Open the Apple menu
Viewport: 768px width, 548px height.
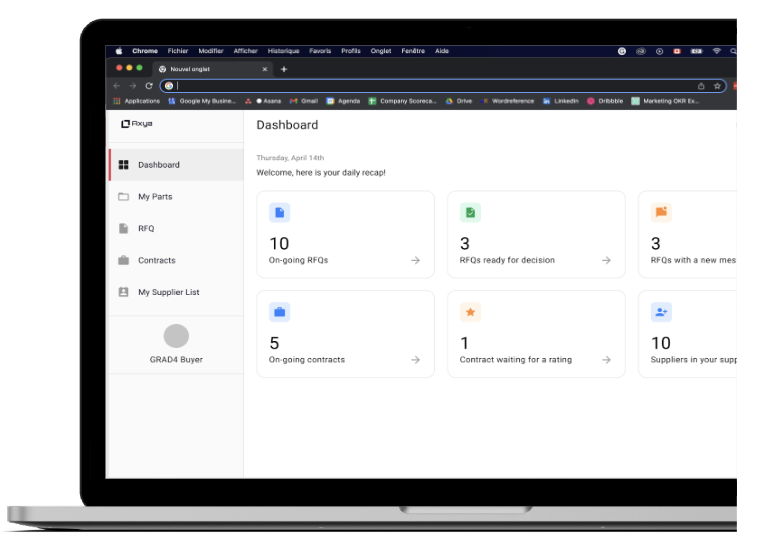[x=119, y=51]
